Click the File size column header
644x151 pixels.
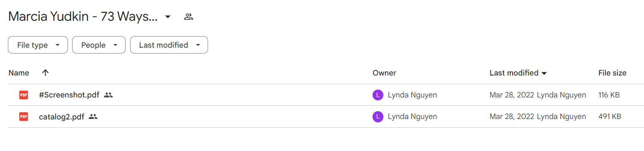point(612,73)
